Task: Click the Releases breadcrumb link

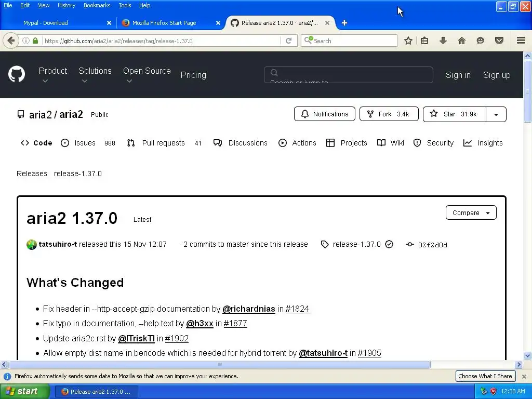Action: click(x=32, y=174)
